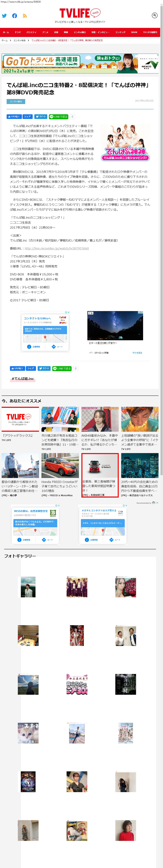Open the ドラマ menu item

click(x=18, y=32)
